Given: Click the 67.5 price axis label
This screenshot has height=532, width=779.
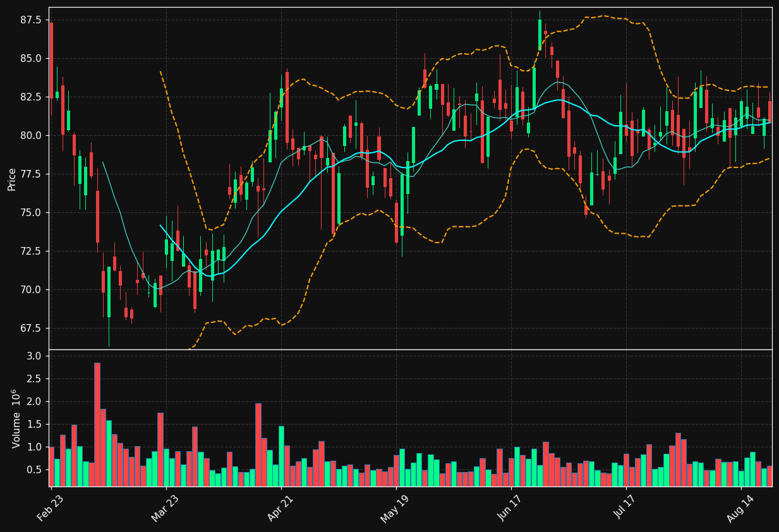Looking at the screenshot, I should click(x=32, y=329).
